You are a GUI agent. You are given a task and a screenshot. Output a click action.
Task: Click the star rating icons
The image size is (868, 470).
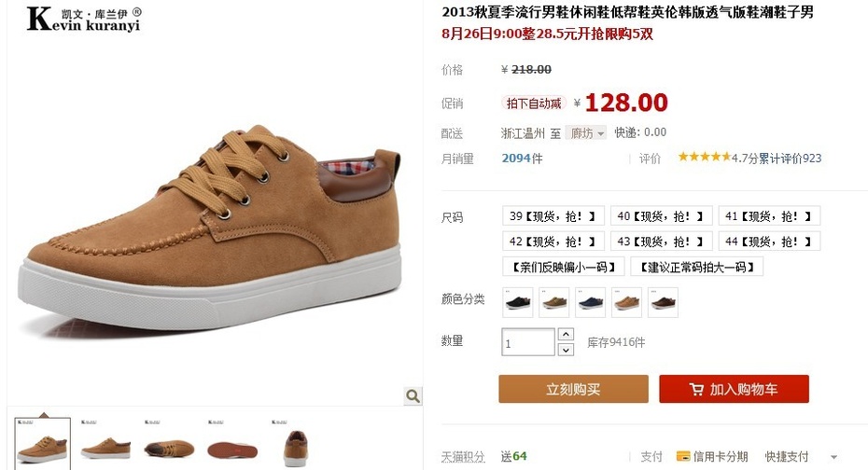704,157
